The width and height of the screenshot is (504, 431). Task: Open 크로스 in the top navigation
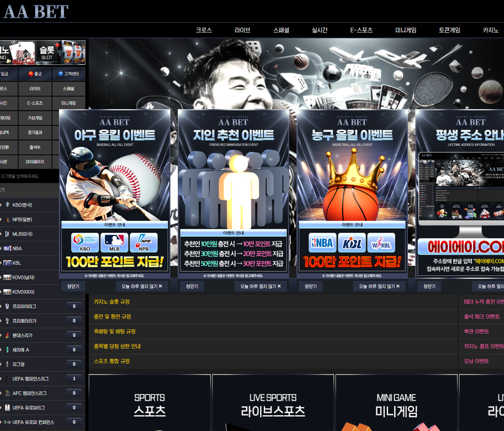coord(204,30)
